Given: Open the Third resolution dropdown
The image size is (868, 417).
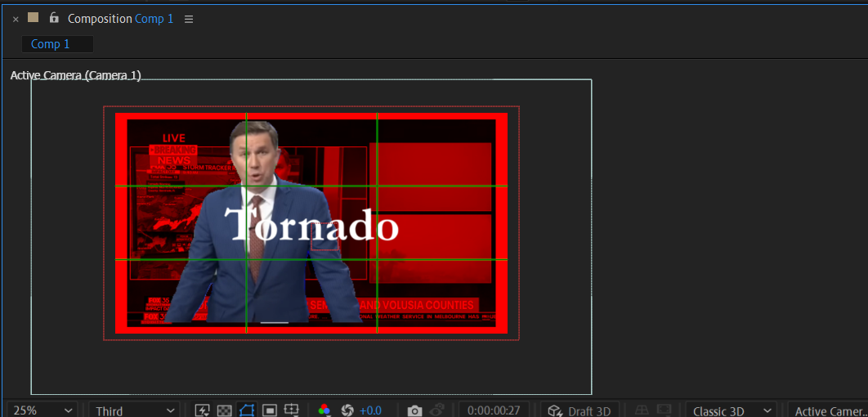Looking at the screenshot, I should pyautogui.click(x=135, y=410).
